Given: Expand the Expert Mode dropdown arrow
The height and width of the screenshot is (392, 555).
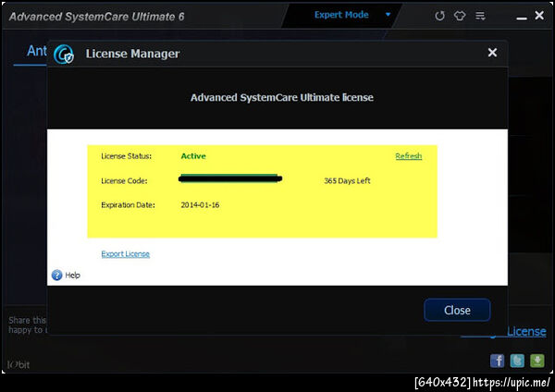Looking at the screenshot, I should [x=388, y=15].
